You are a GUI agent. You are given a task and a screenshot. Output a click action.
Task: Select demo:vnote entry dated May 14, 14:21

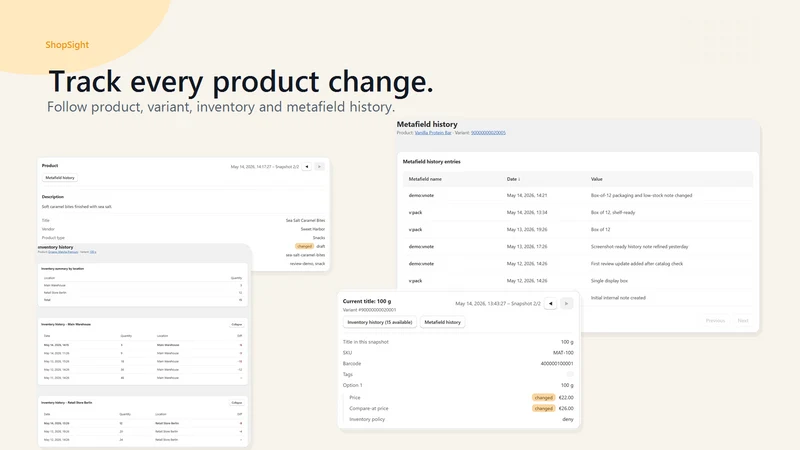[578, 195]
